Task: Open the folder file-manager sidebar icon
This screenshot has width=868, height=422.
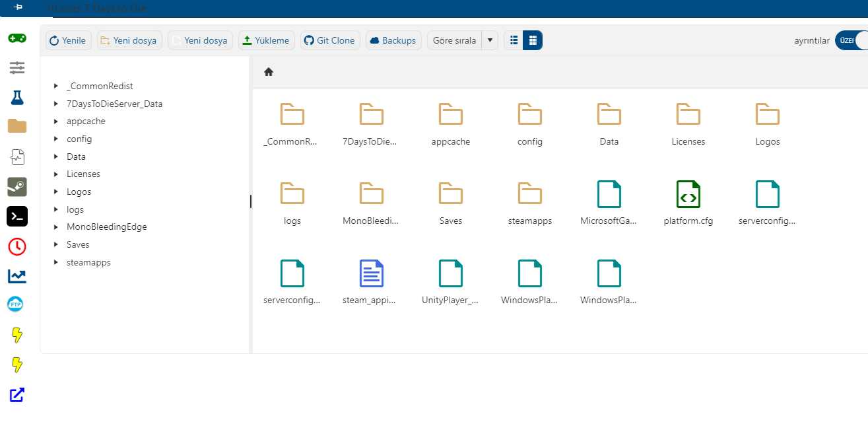Action: click(x=17, y=126)
